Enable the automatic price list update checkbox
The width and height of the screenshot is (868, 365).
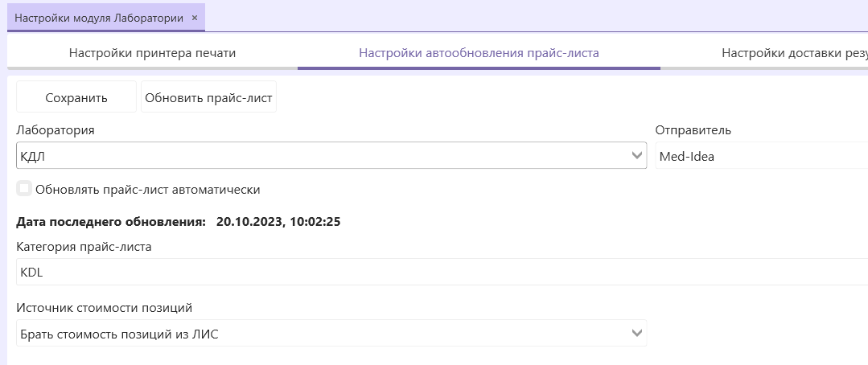[x=25, y=189]
